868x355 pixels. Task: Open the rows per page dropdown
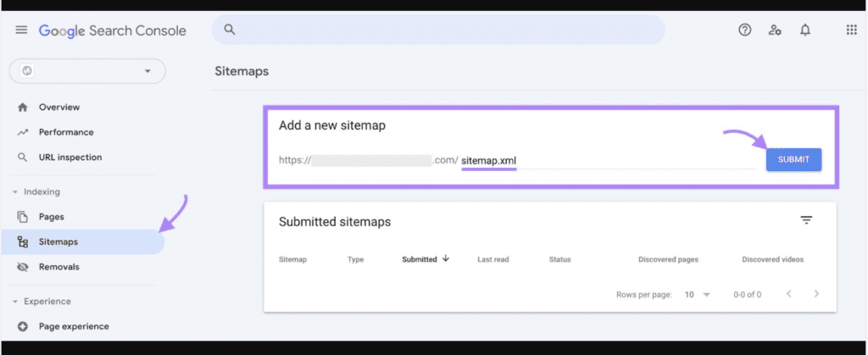[697, 295]
